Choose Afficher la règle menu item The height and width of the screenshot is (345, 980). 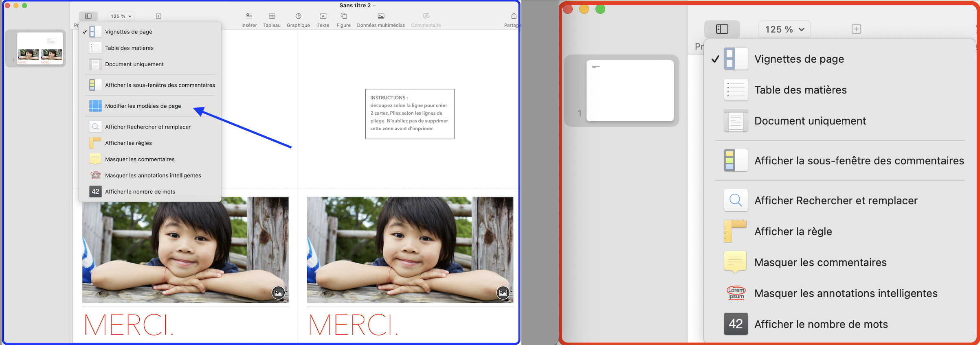coord(793,231)
